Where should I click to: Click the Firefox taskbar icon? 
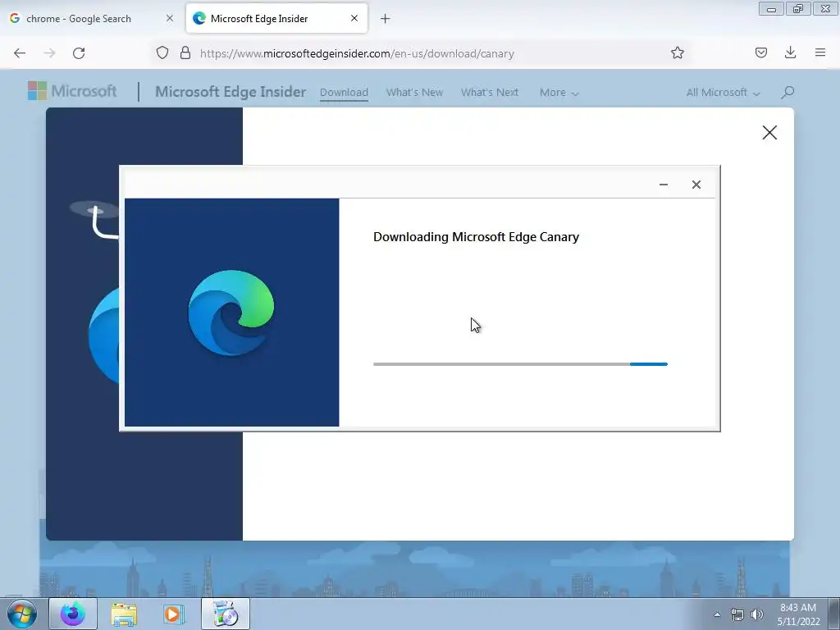(73, 614)
